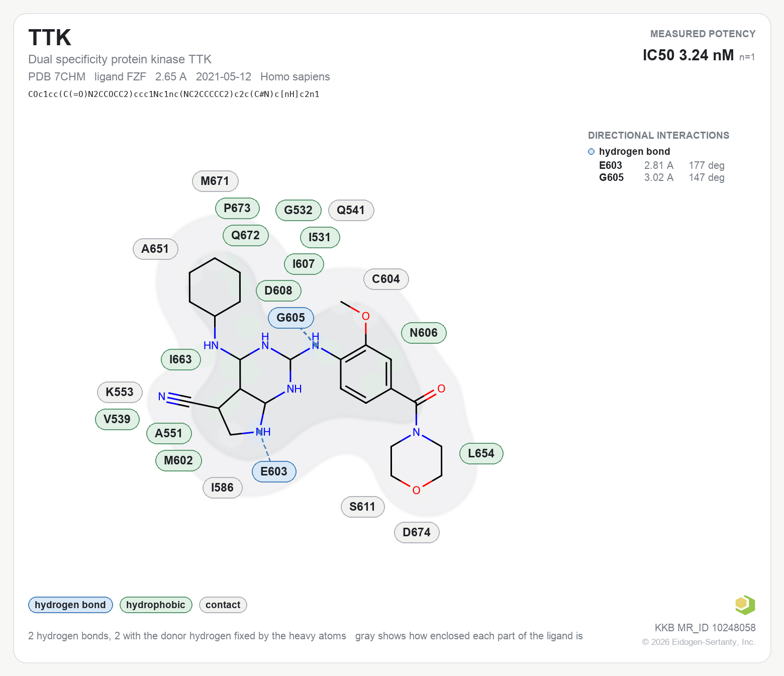Viewport: 784px width, 676px height.
Task: Click G605 row in directional interactions
Action: click(661, 177)
